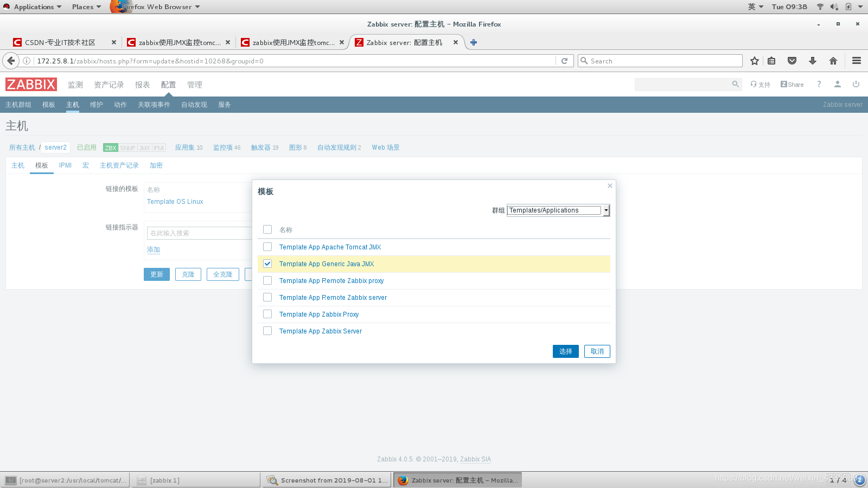The width and height of the screenshot is (868, 488).
Task: Click the 在此输入搜索 template field
Action: (x=199, y=233)
